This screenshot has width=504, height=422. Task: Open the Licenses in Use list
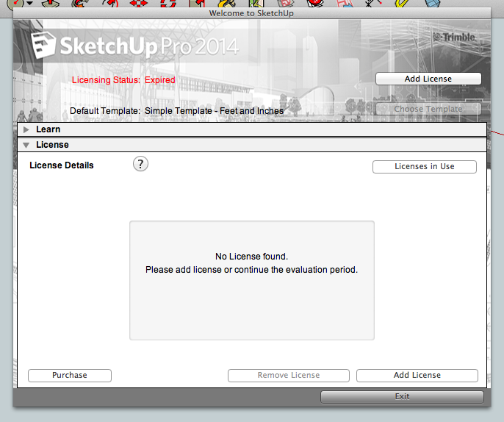pyautogui.click(x=424, y=167)
